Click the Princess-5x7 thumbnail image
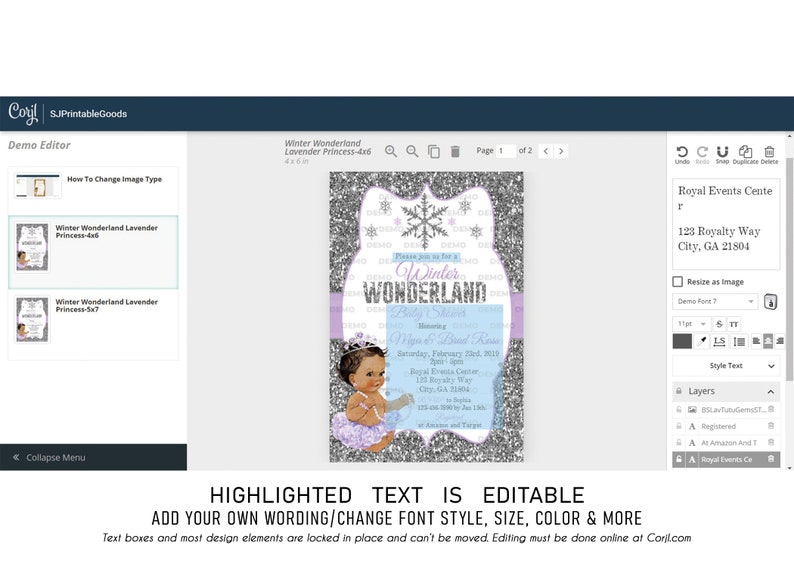794x567 pixels. click(x=32, y=319)
